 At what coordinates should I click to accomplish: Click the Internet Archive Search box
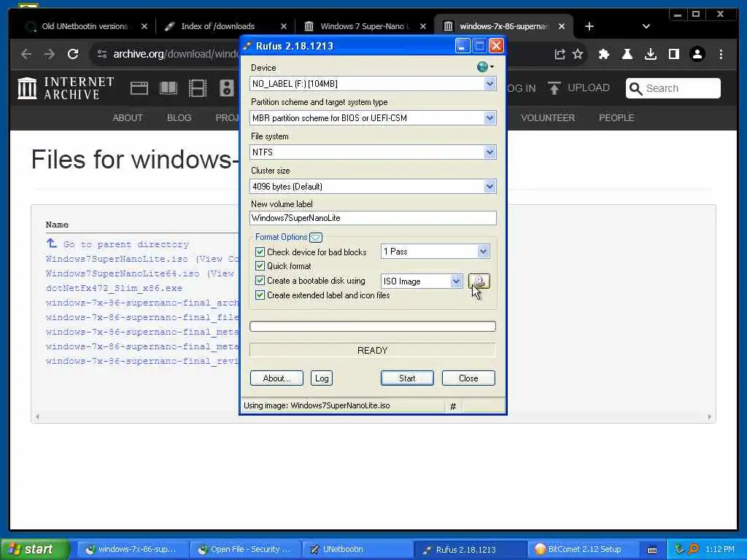[673, 88]
